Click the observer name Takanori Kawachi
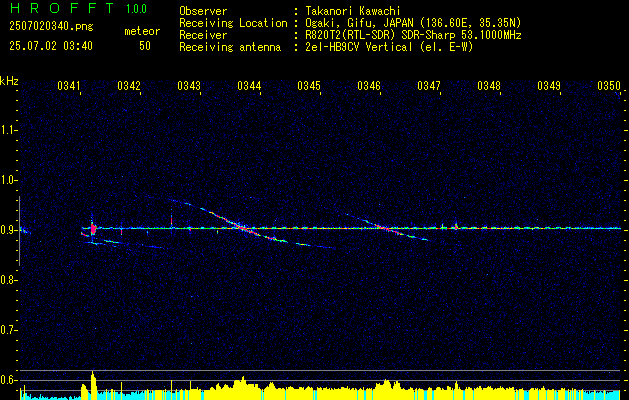 tap(353, 11)
